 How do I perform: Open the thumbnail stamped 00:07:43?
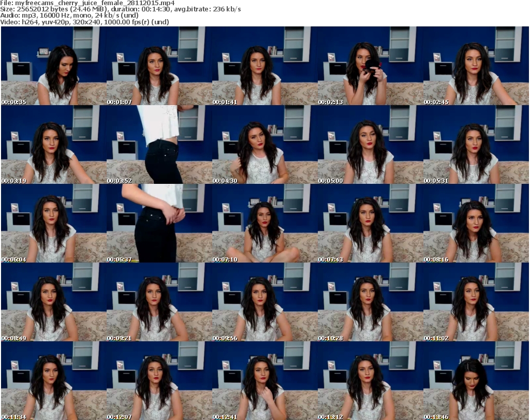click(x=370, y=224)
